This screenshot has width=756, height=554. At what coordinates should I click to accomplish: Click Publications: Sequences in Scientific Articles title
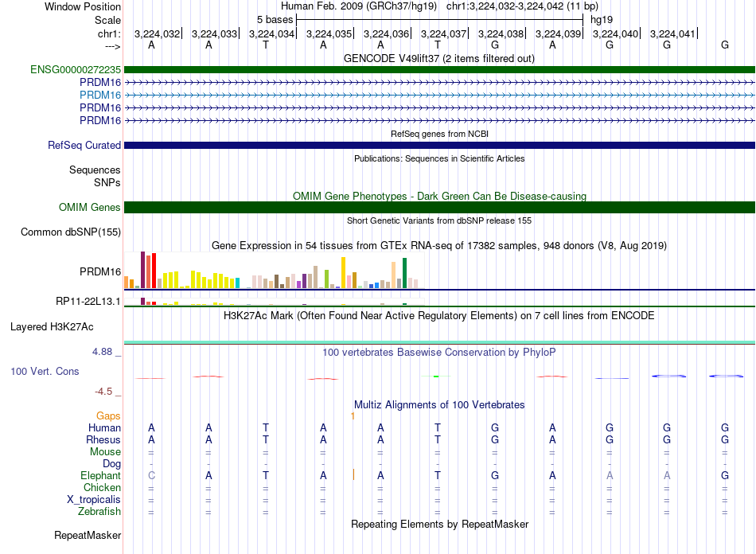(439, 158)
